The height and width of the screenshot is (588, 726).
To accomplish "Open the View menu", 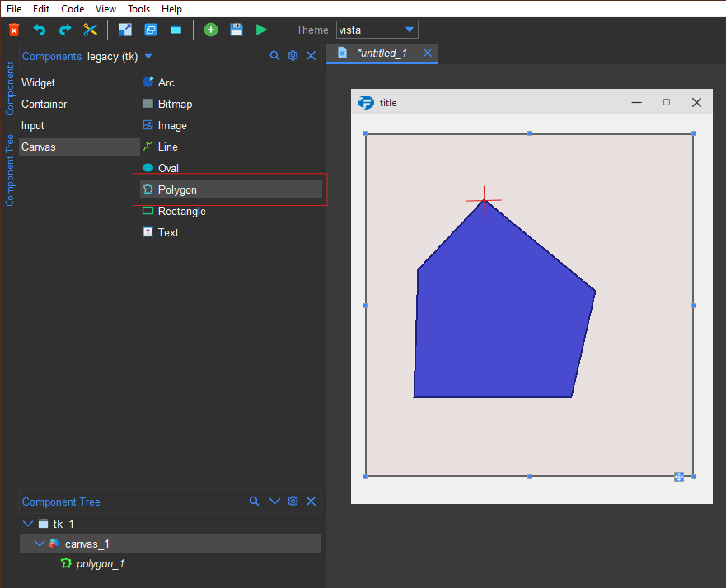I will pos(105,9).
